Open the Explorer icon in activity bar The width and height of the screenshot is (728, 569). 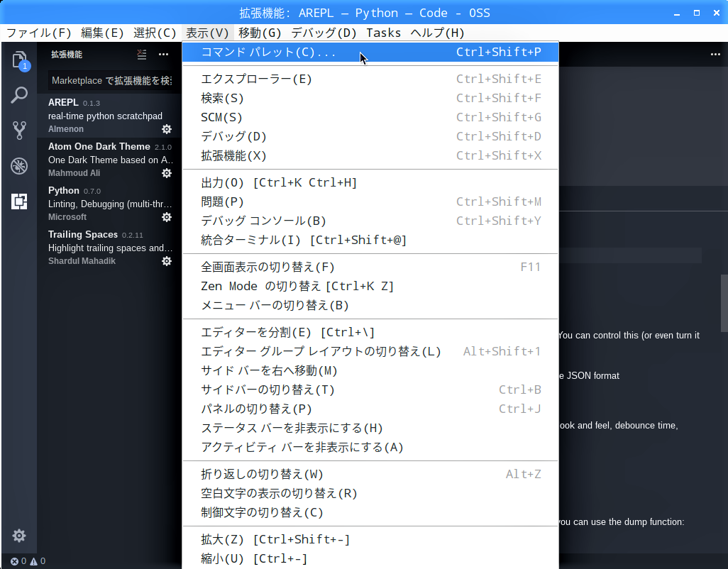coord(19,60)
